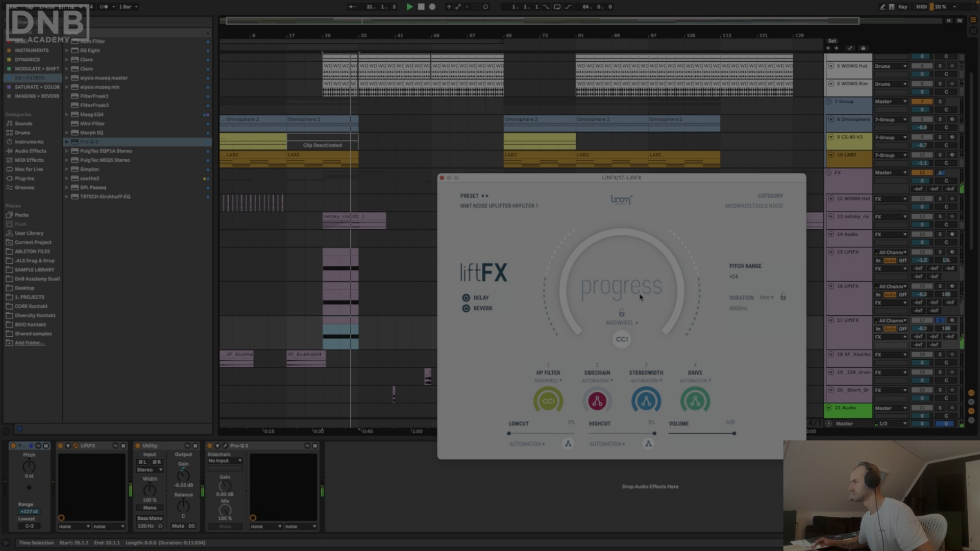Open the Duration time dropdown

[x=767, y=297]
